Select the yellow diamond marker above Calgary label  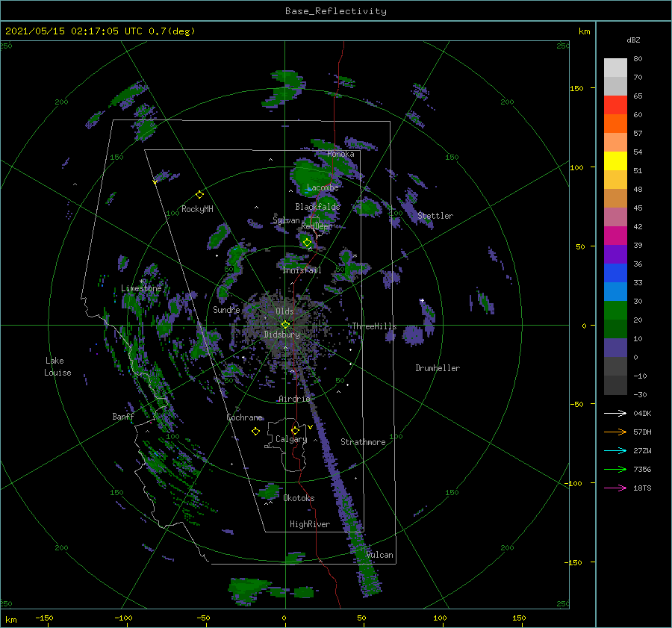pyautogui.click(x=295, y=430)
